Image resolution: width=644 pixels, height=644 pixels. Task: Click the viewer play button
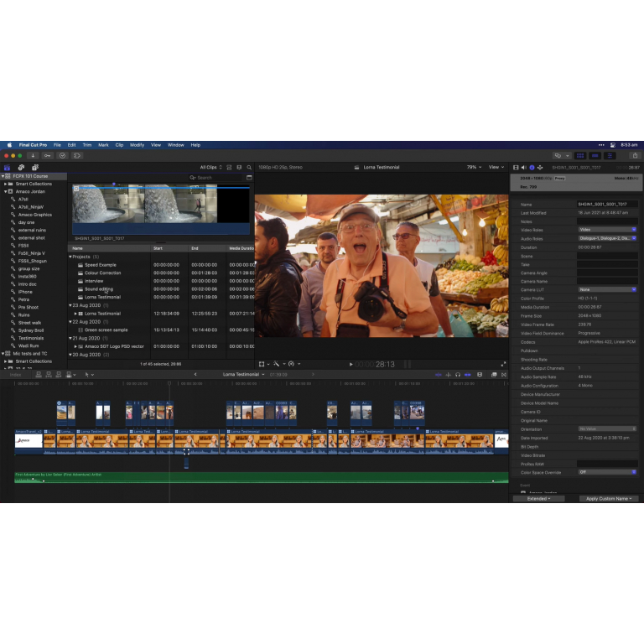[x=351, y=364]
